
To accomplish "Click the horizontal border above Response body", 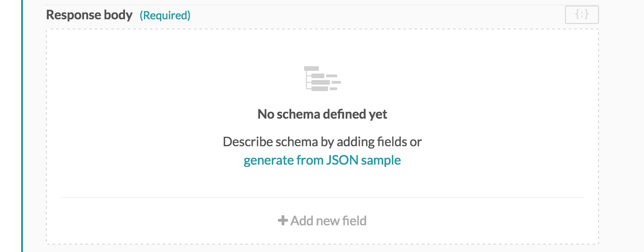I will tap(322, 5).
